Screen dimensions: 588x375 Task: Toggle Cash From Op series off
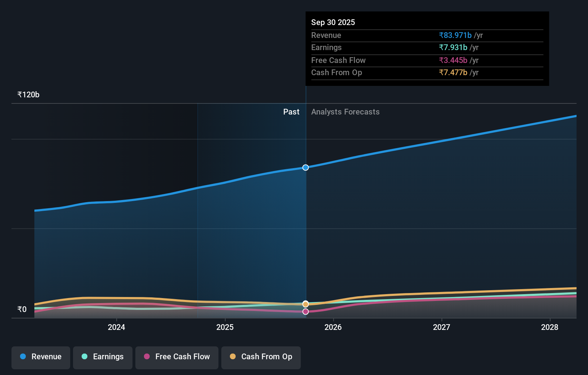(261, 357)
